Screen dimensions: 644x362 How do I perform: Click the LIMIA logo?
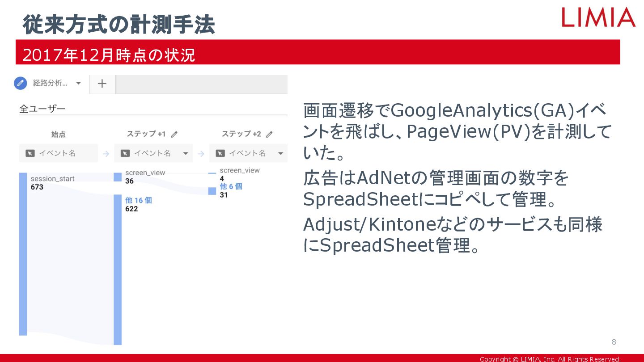[598, 17]
